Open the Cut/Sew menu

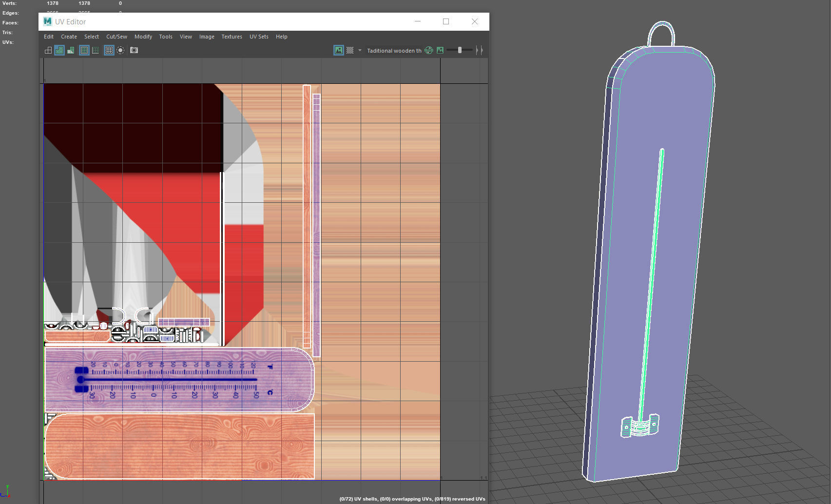(117, 37)
